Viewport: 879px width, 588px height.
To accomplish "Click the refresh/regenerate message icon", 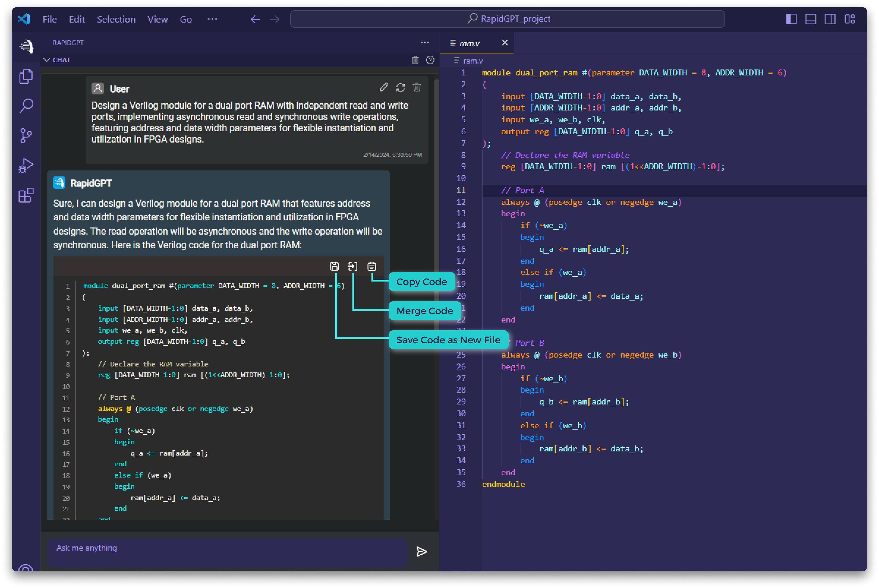I will point(401,88).
